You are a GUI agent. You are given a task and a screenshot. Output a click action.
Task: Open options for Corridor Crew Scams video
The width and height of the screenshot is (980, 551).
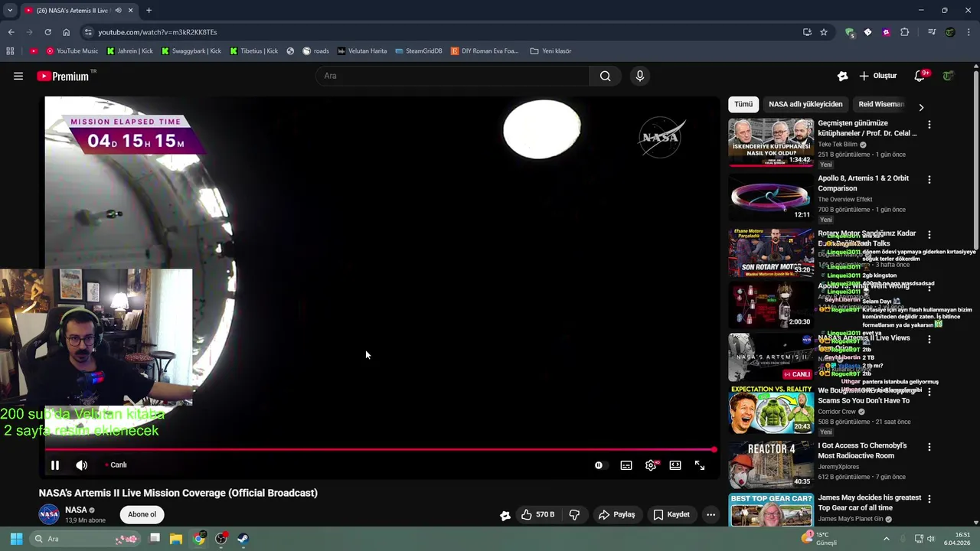point(929,391)
